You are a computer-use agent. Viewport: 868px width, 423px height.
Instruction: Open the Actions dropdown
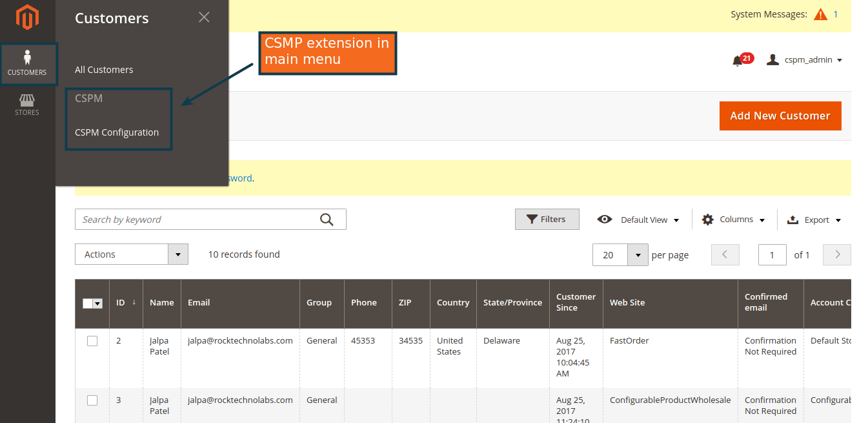click(x=132, y=254)
